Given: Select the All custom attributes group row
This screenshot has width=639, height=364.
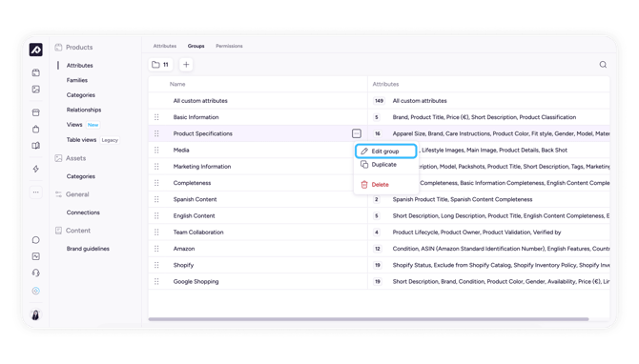Looking at the screenshot, I should (379, 101).
